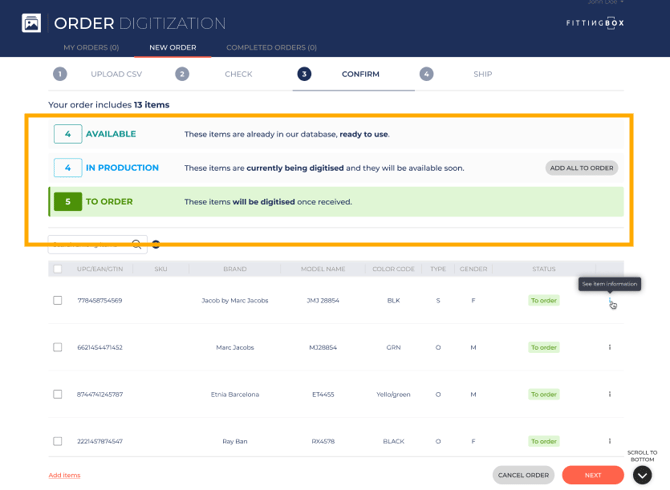Image resolution: width=670 pixels, height=490 pixels.
Task: Click the Add items link
Action: pyautogui.click(x=64, y=475)
